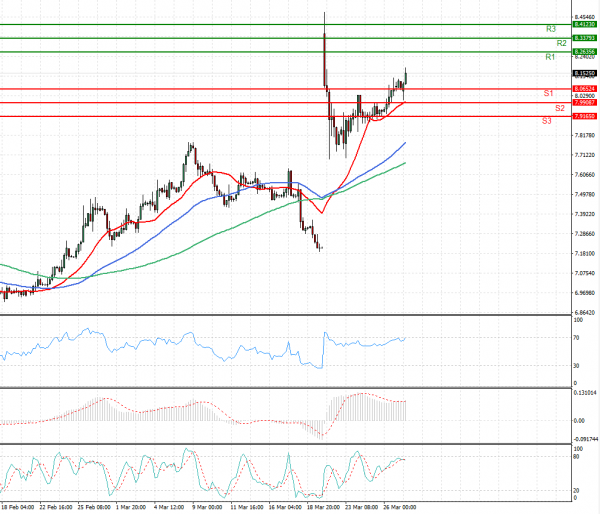Select the green 8.41230 price tag
600x514 pixels.
point(585,24)
